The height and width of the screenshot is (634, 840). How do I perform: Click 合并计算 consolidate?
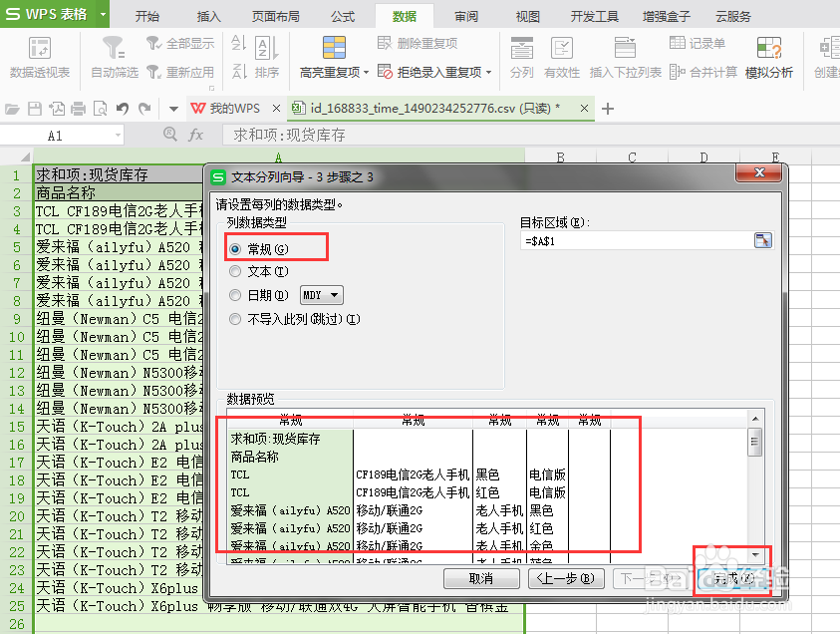point(703,72)
